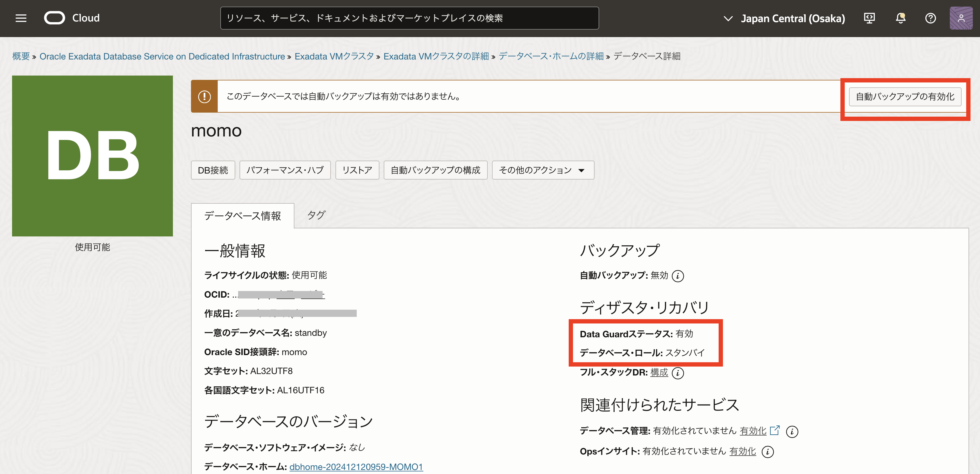Open the dbhome-202412120959-MOMO1 link
This screenshot has height=474, width=980.
pos(356,467)
